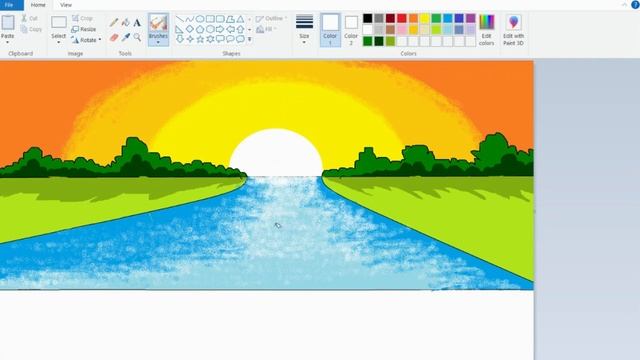The height and width of the screenshot is (360, 640).
Task: Pick the yellow swatch in top row
Action: [x=425, y=18]
